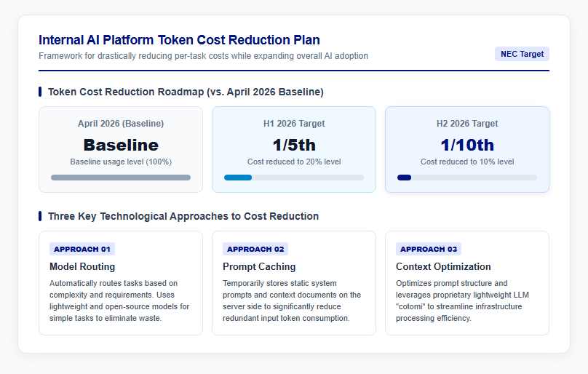Click the NEC Target badge
Image resolution: width=588 pixels, height=374 pixels.
tap(522, 54)
